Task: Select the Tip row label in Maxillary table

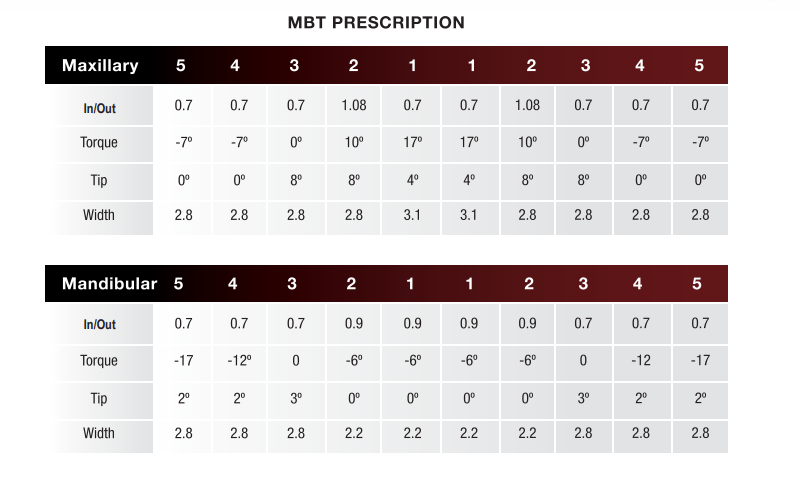Action: (x=99, y=179)
